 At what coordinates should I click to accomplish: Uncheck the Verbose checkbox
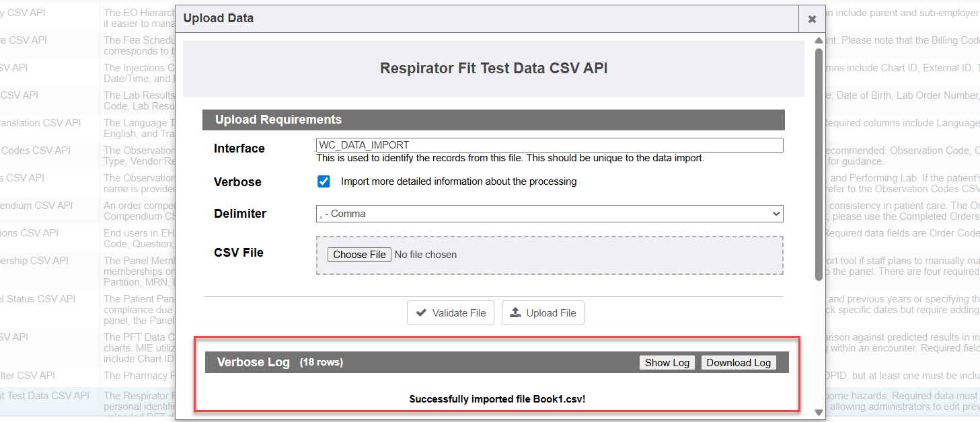324,181
